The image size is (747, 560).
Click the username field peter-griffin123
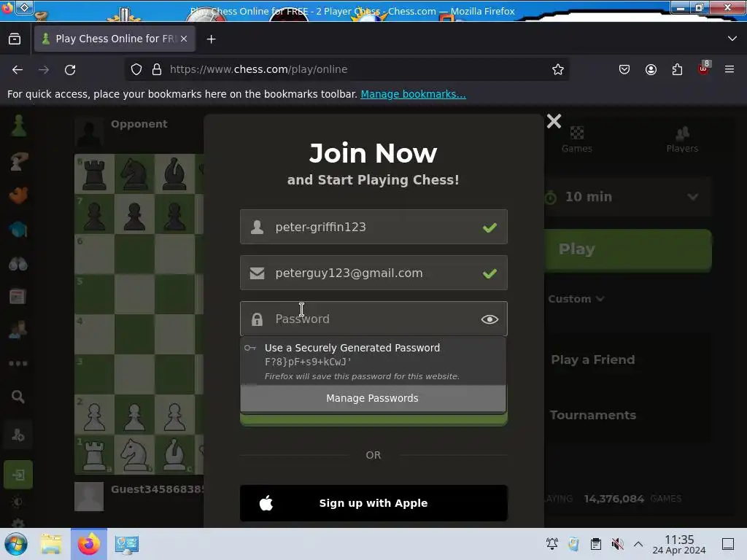[373, 227]
